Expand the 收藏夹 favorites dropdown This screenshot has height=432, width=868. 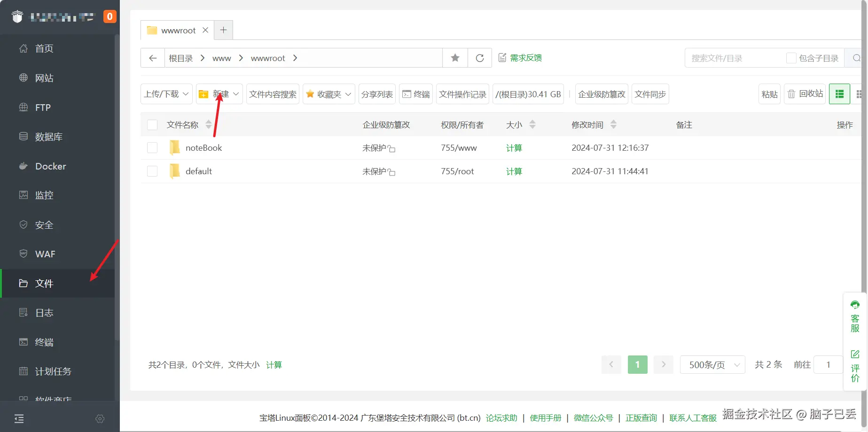[329, 94]
